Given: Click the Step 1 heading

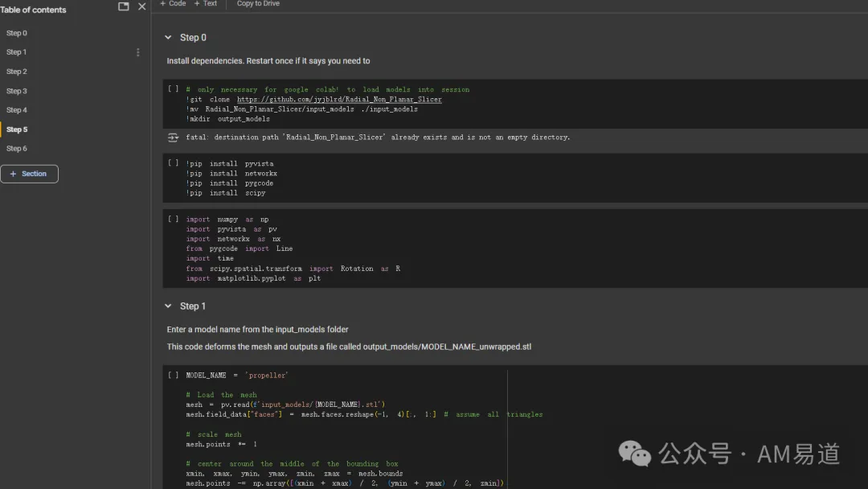Looking at the screenshot, I should pyautogui.click(x=193, y=306).
